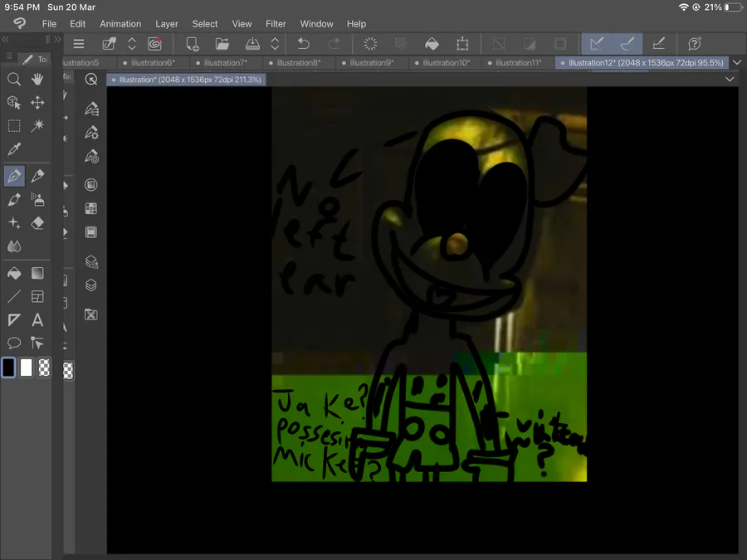The height and width of the screenshot is (560, 747).
Task: Expand the palette dock with right arrows
Action: point(57,40)
